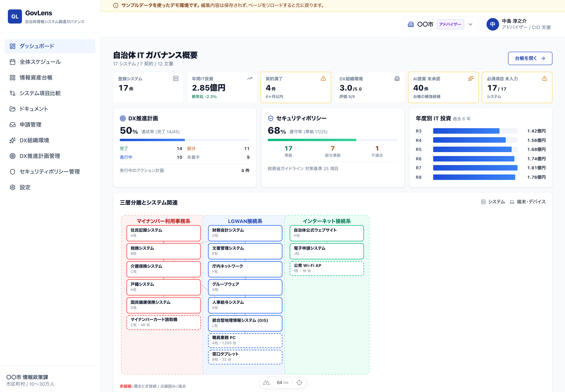
Task: Click the compare icon for システム項目比較
Action: click(13, 93)
